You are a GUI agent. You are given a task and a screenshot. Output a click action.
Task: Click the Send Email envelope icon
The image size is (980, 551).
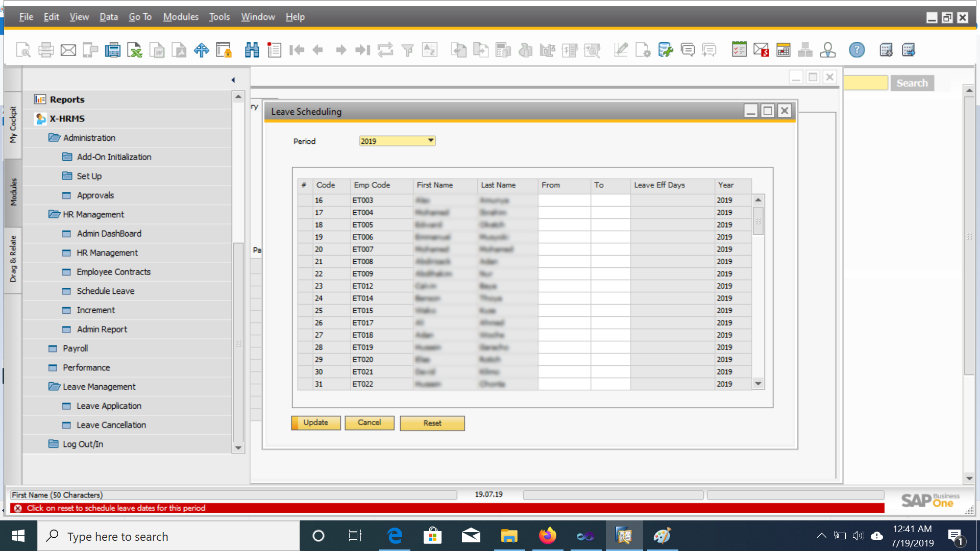click(68, 50)
